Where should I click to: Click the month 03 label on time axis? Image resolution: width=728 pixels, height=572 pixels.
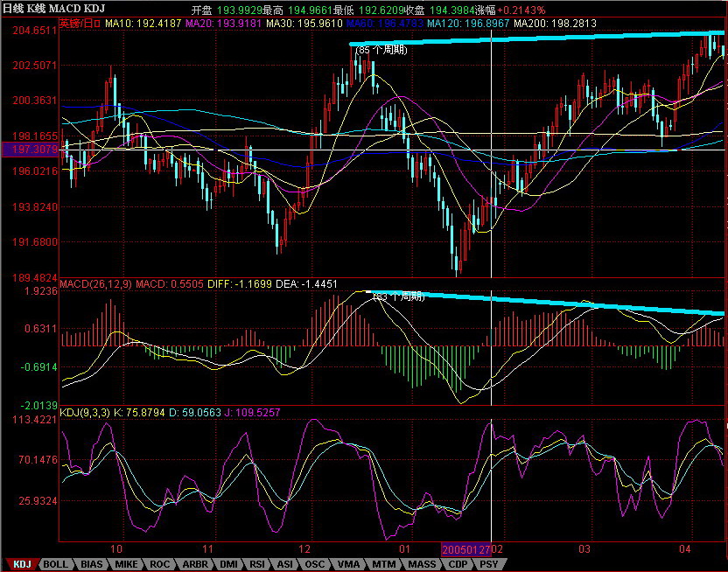[584, 549]
